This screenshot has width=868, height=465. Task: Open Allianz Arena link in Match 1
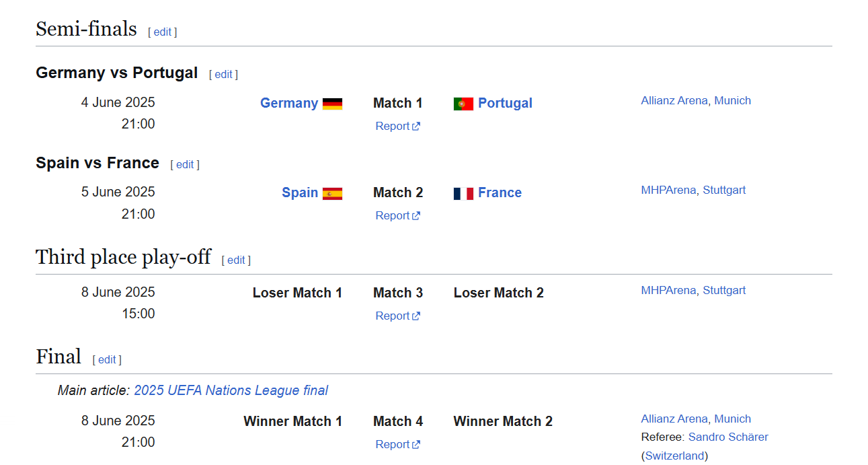674,100
